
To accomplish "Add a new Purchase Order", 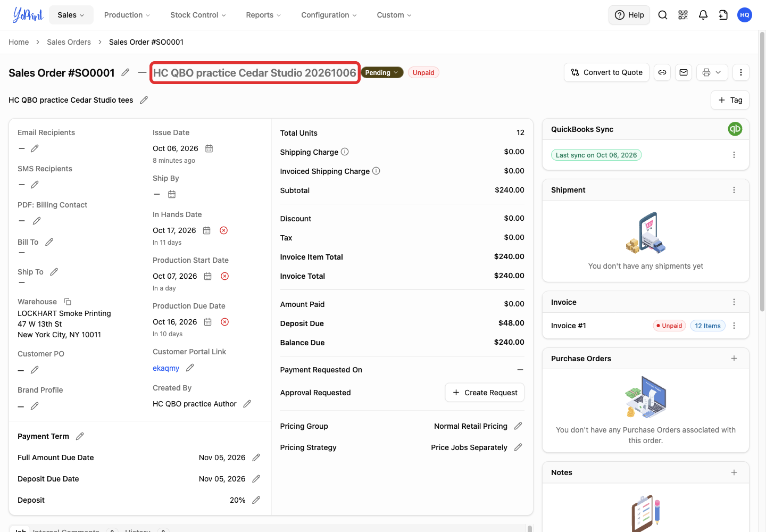I will [x=734, y=359].
